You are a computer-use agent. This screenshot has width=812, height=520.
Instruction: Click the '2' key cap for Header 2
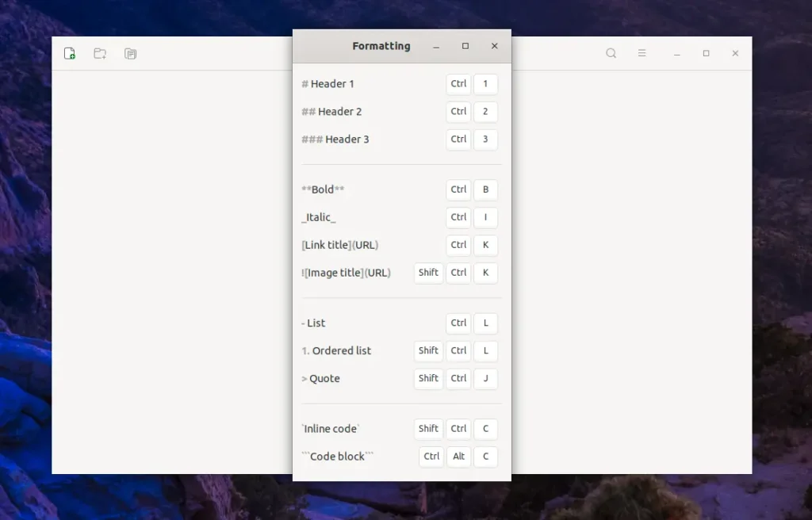(485, 111)
